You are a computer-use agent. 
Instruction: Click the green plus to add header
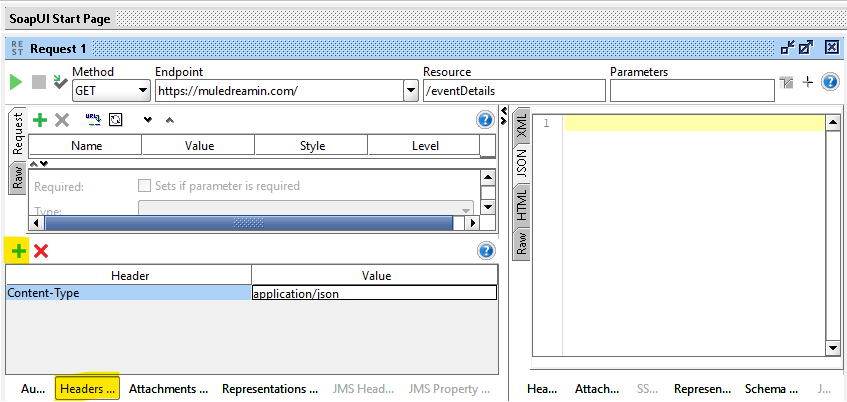(18, 251)
